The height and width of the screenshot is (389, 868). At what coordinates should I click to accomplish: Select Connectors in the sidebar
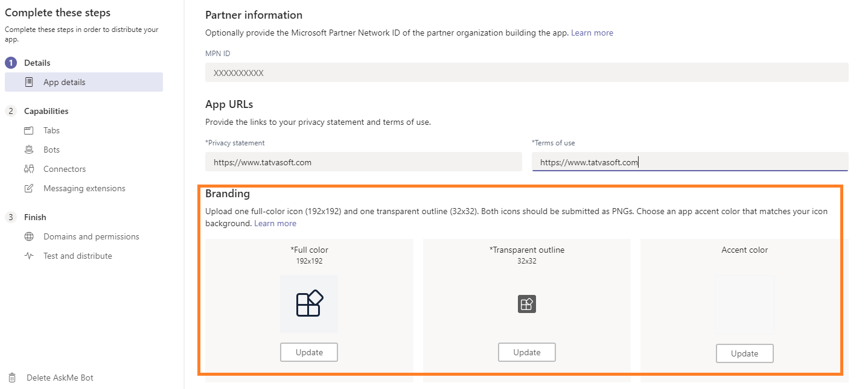(65, 169)
